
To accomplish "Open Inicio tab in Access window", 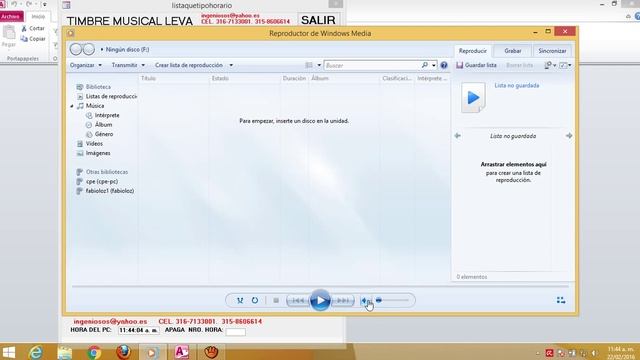I will [x=38, y=16].
